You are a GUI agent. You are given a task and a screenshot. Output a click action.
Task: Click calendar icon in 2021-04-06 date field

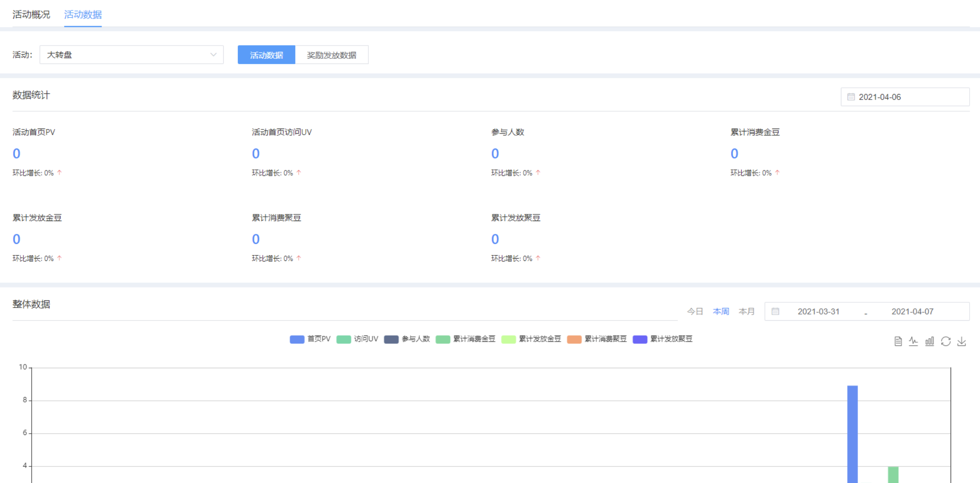click(x=851, y=97)
